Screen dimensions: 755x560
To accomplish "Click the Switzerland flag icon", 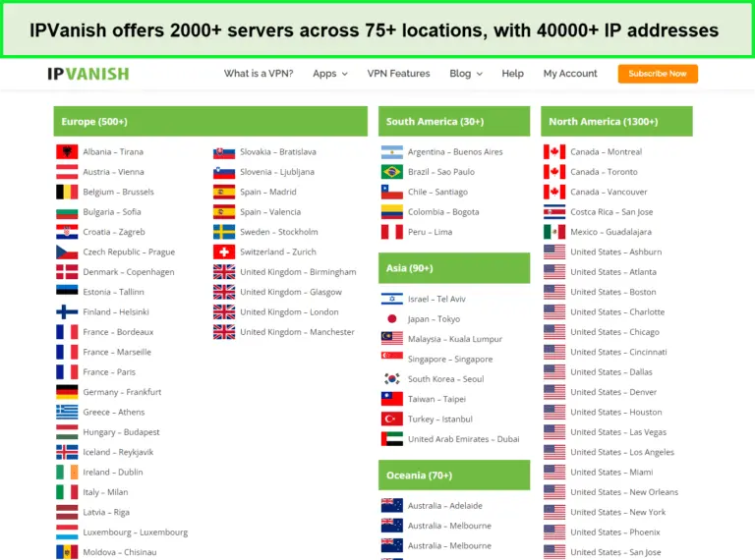I will [224, 252].
